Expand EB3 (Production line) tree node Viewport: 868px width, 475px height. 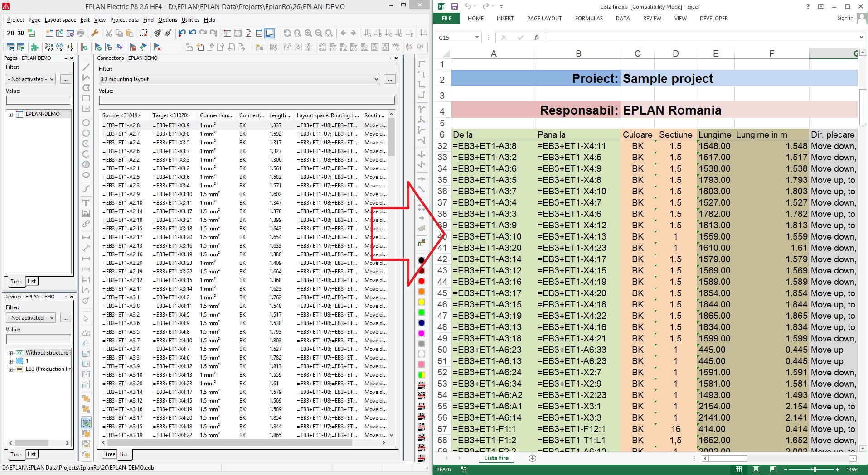point(10,369)
